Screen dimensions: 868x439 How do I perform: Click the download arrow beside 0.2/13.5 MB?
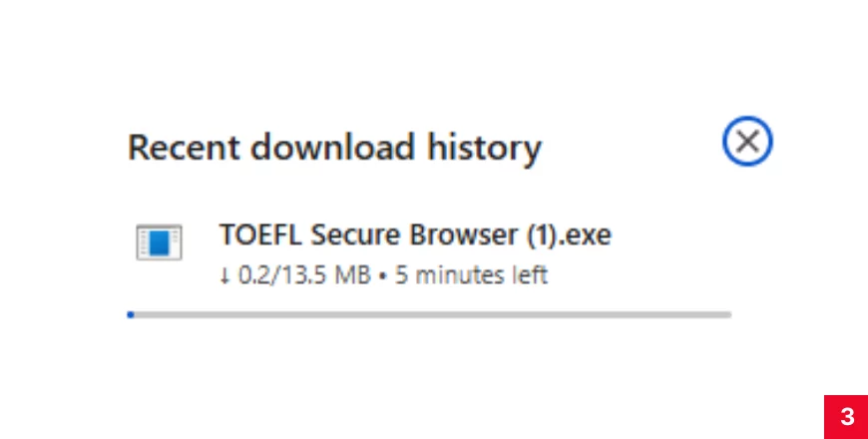[224, 274]
